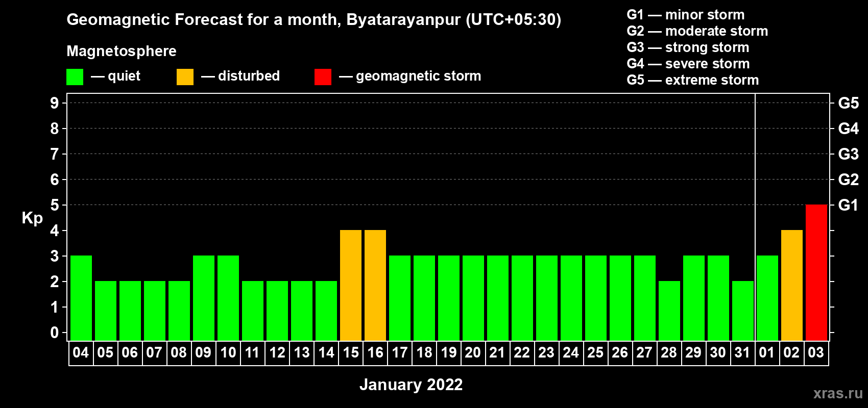Click the Magnetosphere heading
The image size is (868, 408).
[x=122, y=51]
